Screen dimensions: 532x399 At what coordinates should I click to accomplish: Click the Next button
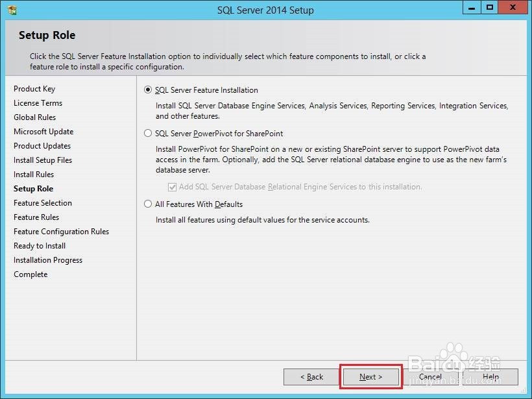(x=370, y=377)
